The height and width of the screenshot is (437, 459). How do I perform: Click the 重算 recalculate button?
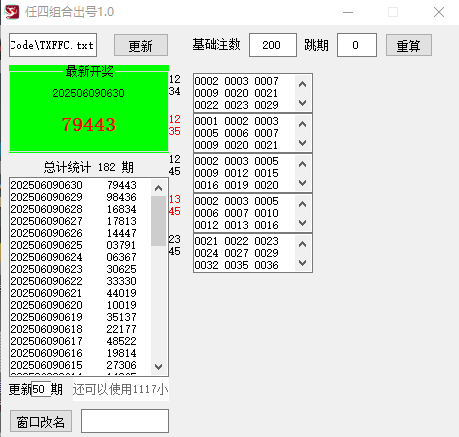409,45
